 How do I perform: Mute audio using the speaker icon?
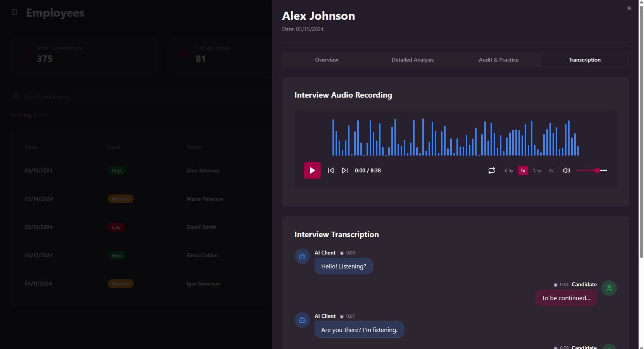coord(566,170)
